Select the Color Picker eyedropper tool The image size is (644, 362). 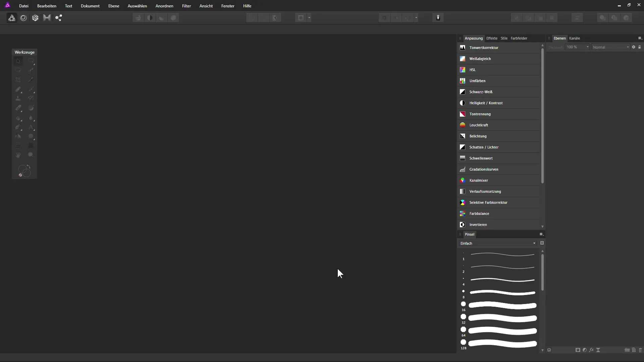tap(31, 80)
